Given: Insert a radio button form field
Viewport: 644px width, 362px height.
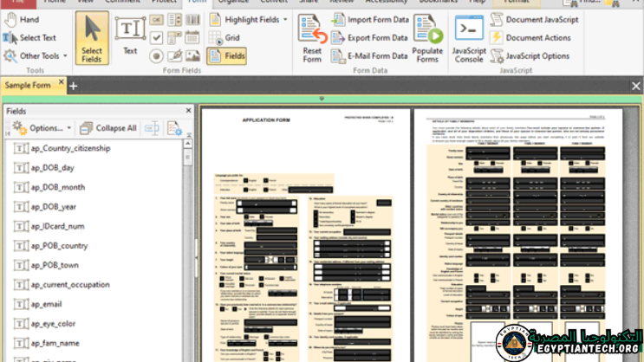Looking at the screenshot, I should 156,55.
